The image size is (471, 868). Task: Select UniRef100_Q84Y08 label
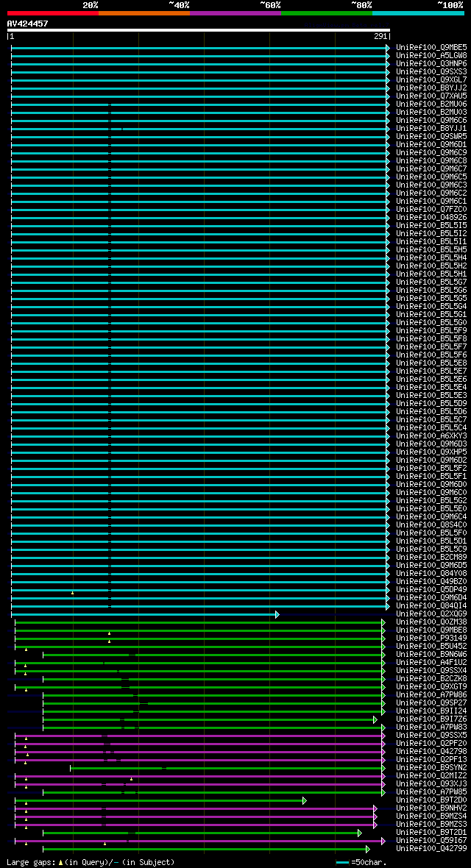[432, 573]
